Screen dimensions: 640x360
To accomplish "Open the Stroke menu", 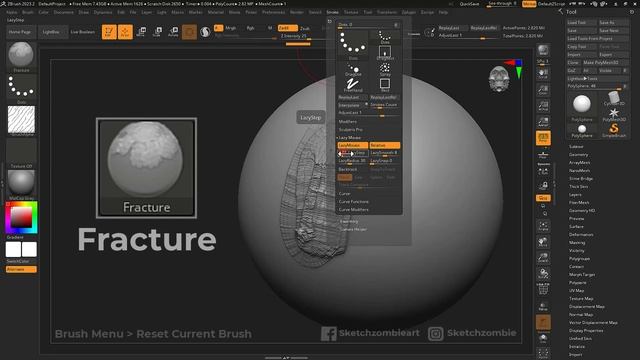I will pos(332,12).
